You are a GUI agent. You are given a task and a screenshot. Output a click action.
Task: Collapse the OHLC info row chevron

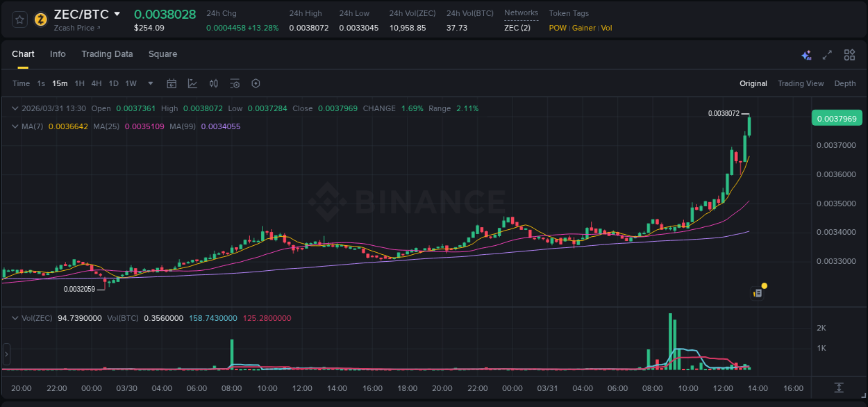point(15,108)
